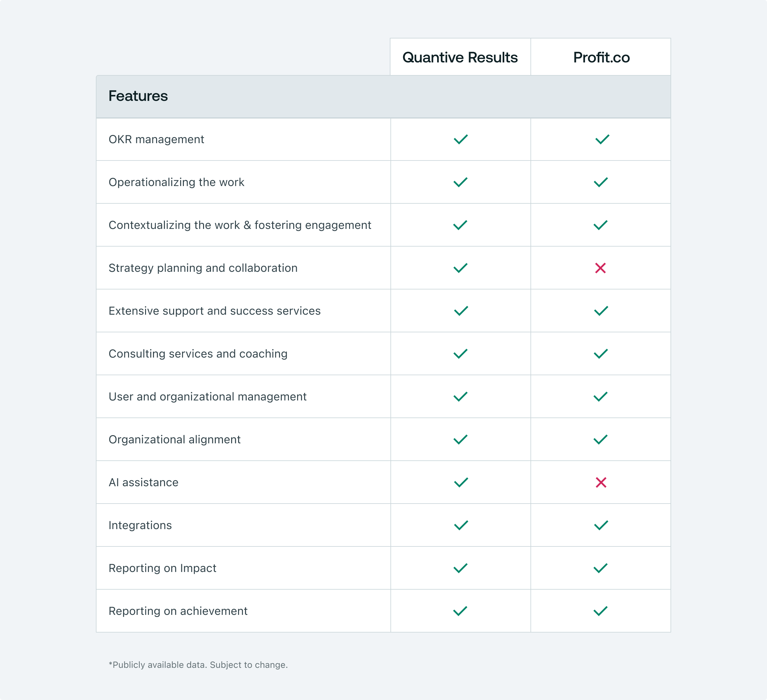Screen dimensions: 767x700
Task: Click Profit.co checkmark for Integrations
Action: [x=601, y=525]
